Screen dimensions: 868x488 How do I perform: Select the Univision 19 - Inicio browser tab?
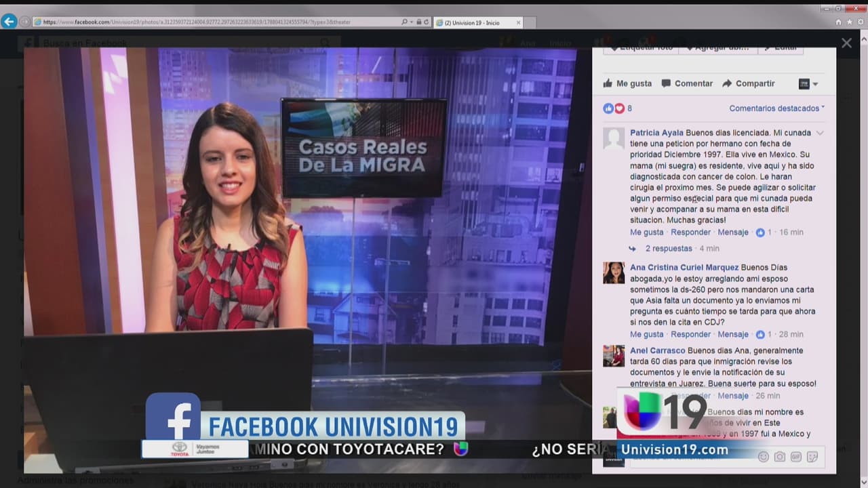(x=477, y=22)
